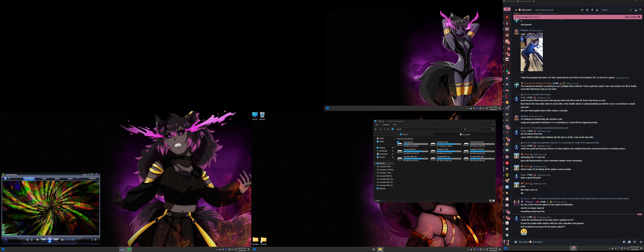Open the Home tab in Spotify
The image size is (644, 252).
(44, 179)
